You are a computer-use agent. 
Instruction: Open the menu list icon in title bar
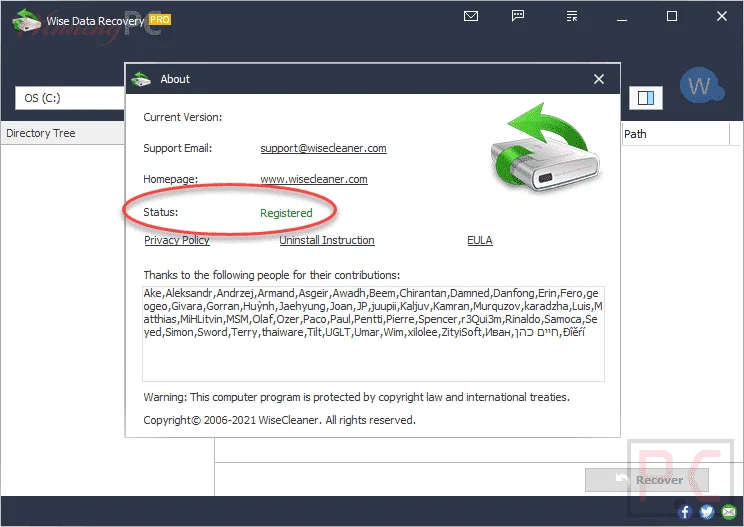tap(572, 16)
